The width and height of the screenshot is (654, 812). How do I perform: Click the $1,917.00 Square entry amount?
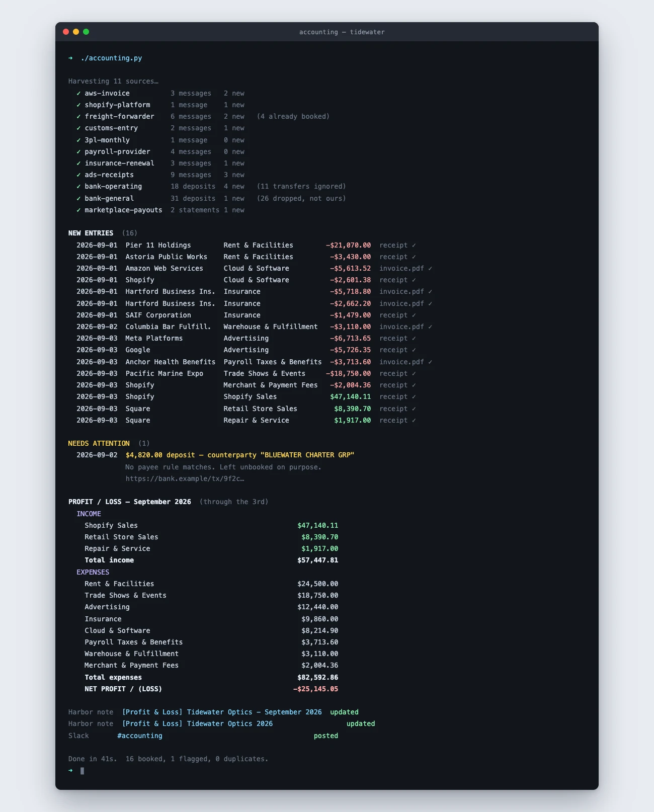pos(352,420)
